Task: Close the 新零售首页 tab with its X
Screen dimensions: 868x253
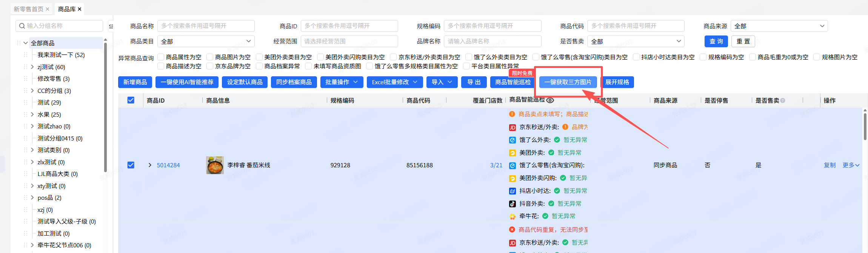Action: (x=48, y=9)
